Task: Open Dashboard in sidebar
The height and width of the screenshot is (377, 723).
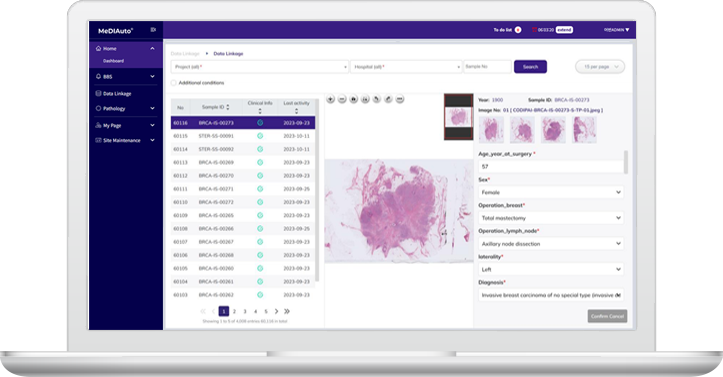Action: (x=113, y=61)
